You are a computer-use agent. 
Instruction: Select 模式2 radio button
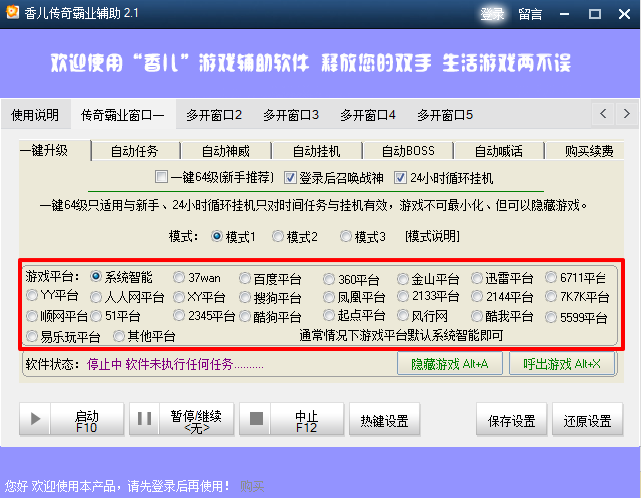(x=277, y=237)
